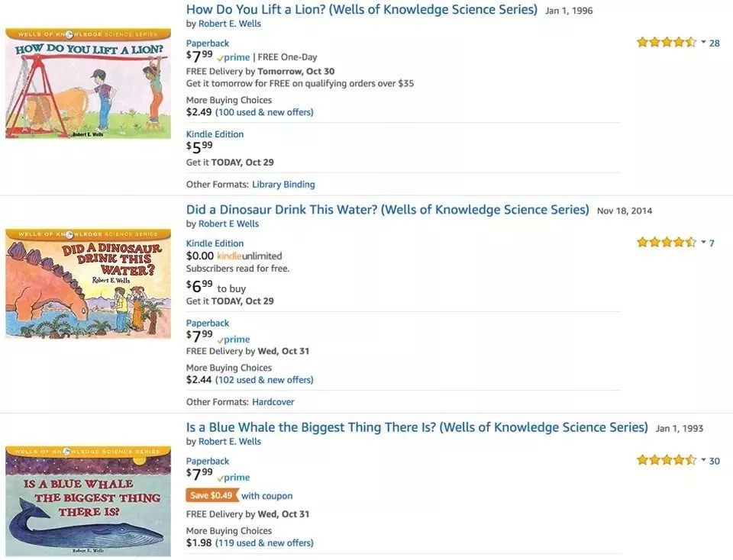Image resolution: width=733 pixels, height=560 pixels.
Task: Click star rating icons for Dinosaur book
Action: tap(667, 243)
